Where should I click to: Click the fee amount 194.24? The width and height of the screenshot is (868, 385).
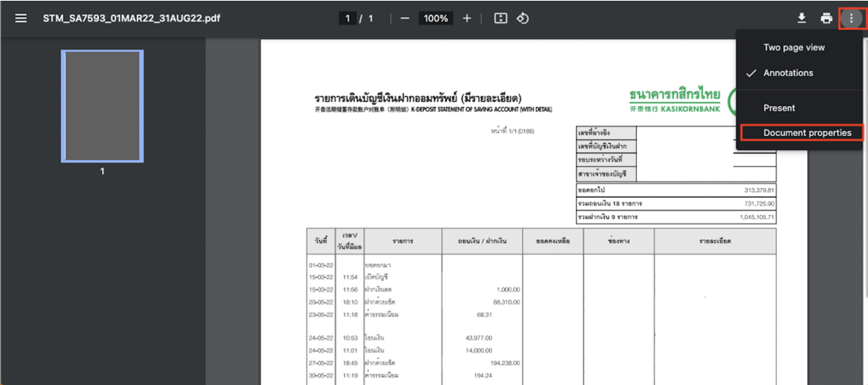click(483, 375)
